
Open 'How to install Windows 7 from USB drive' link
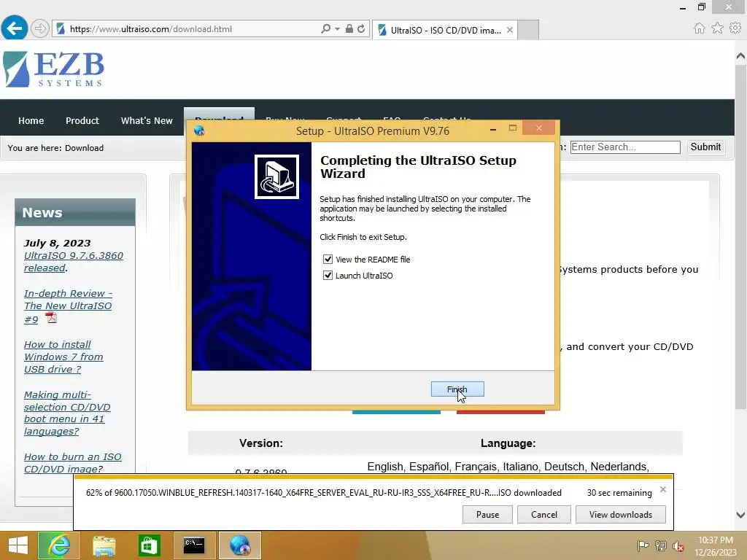pyautogui.click(x=63, y=357)
